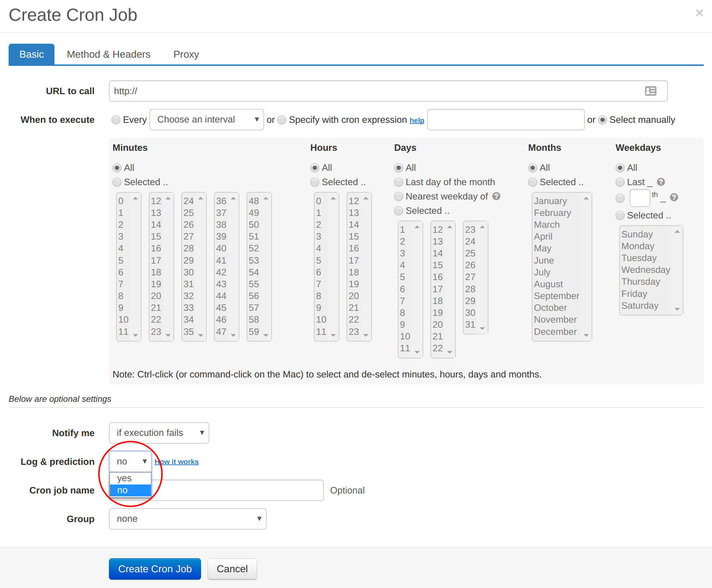This screenshot has width=712, height=588.
Task: Click the Months list scroll-up arrow
Action: tap(586, 198)
